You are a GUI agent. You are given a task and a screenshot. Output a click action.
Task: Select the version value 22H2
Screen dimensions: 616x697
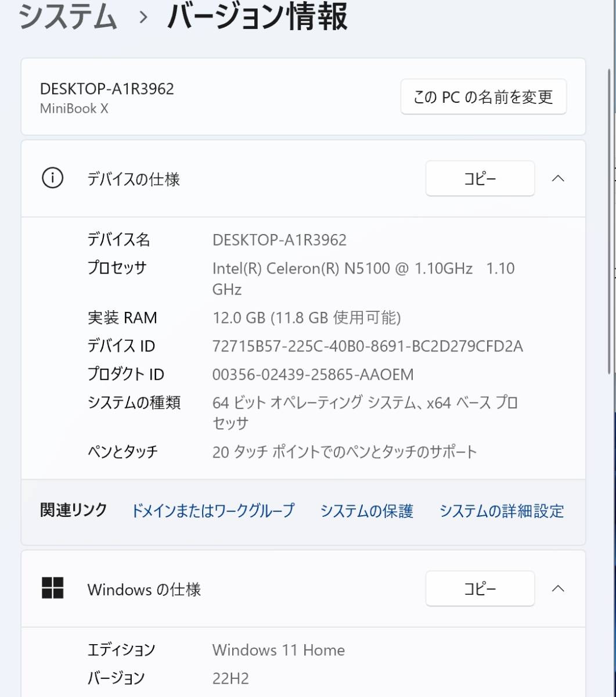click(x=230, y=678)
